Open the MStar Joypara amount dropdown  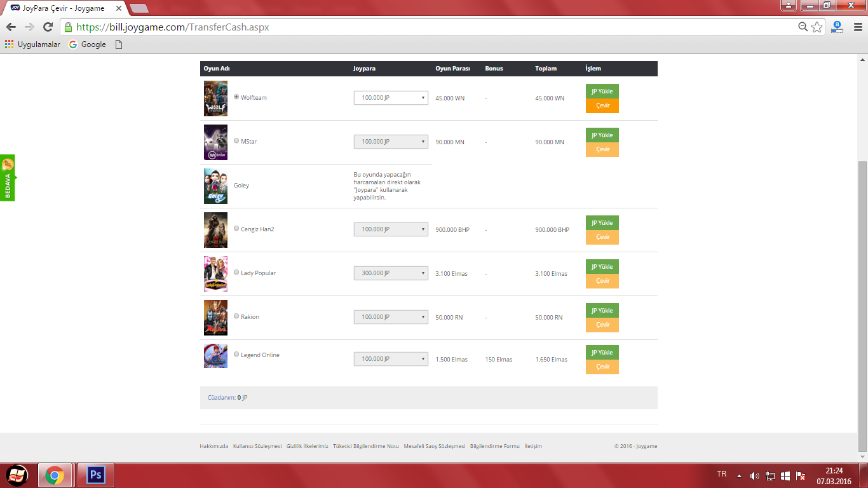(x=391, y=142)
